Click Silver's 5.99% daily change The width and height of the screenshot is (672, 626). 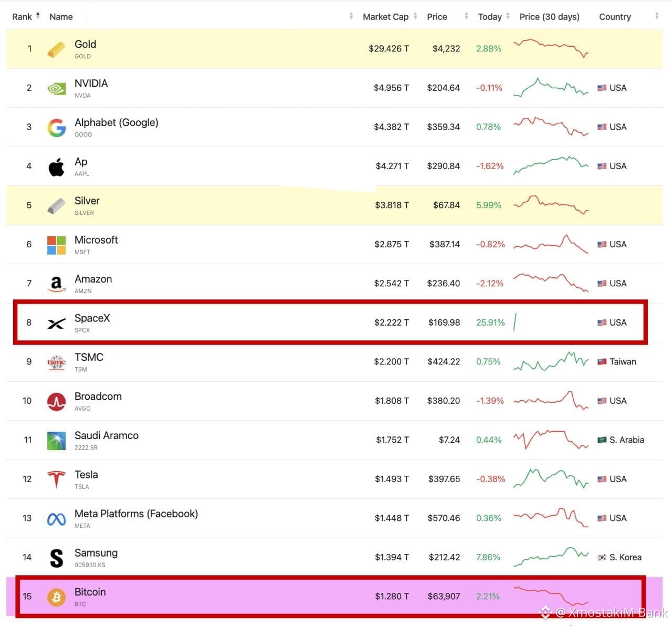tap(489, 205)
